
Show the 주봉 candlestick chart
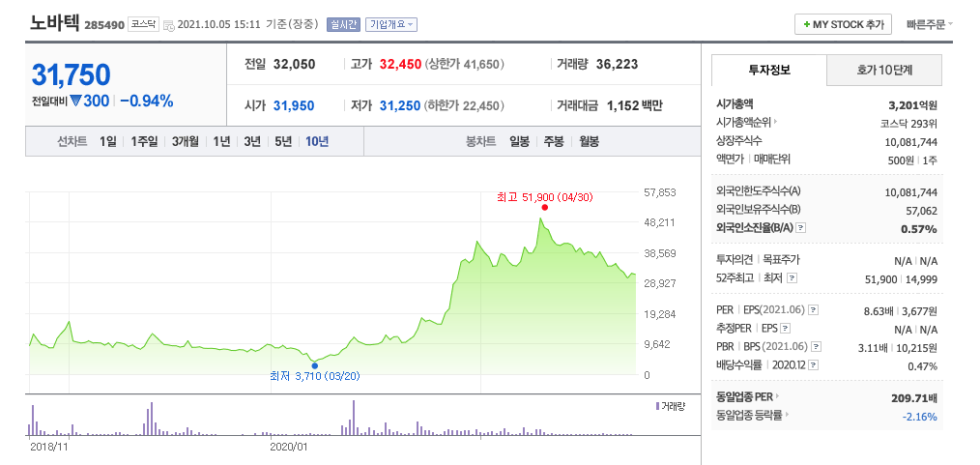click(x=554, y=142)
